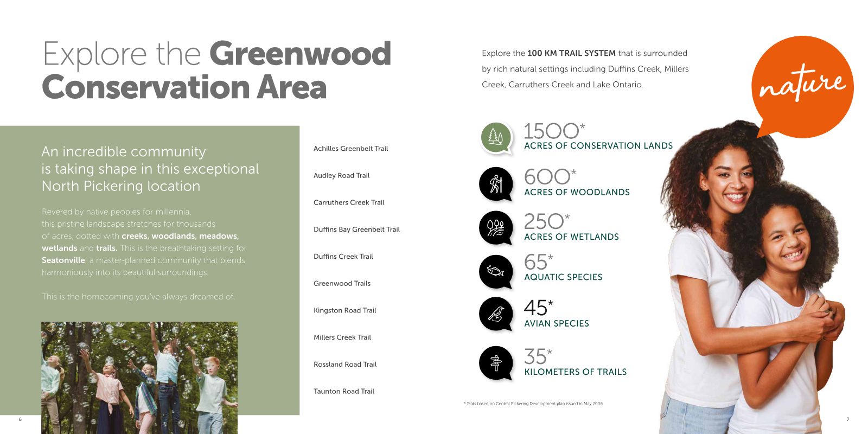This screenshot has width=868, height=434.
Task: Click ACRES OF WETLANDS label
Action: tap(571, 237)
